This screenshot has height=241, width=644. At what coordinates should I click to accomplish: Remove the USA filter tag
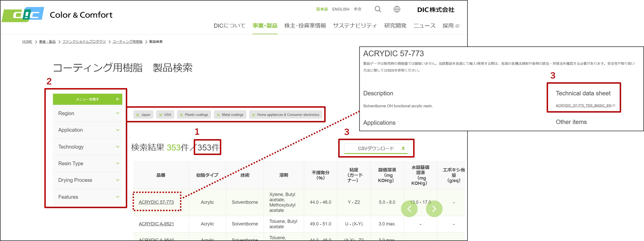(x=161, y=115)
